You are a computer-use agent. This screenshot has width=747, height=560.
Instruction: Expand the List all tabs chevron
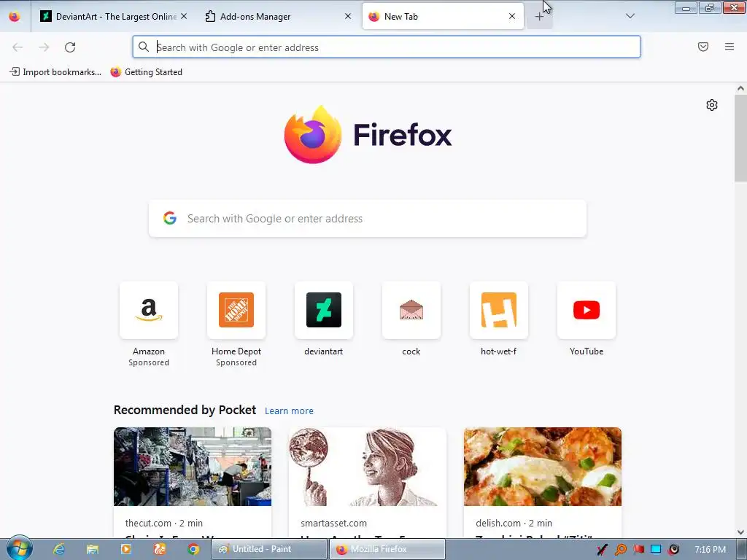click(630, 16)
